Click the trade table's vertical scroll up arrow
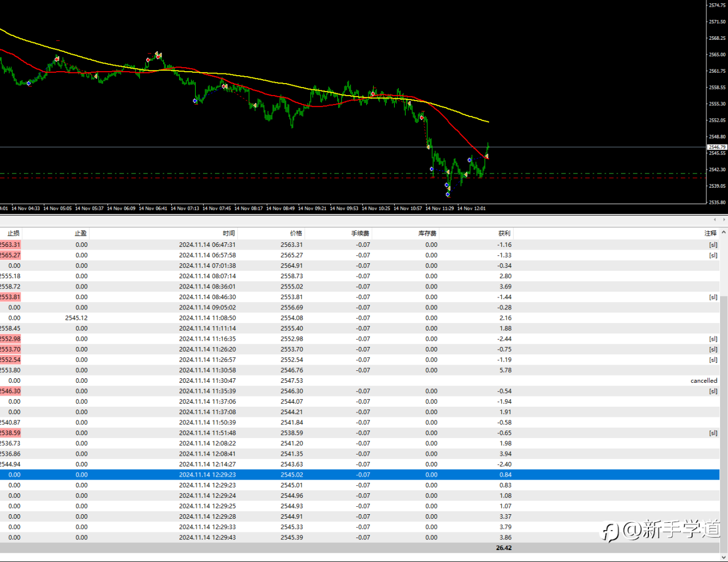Viewport: 728px width, 562px height. pyautogui.click(x=723, y=233)
